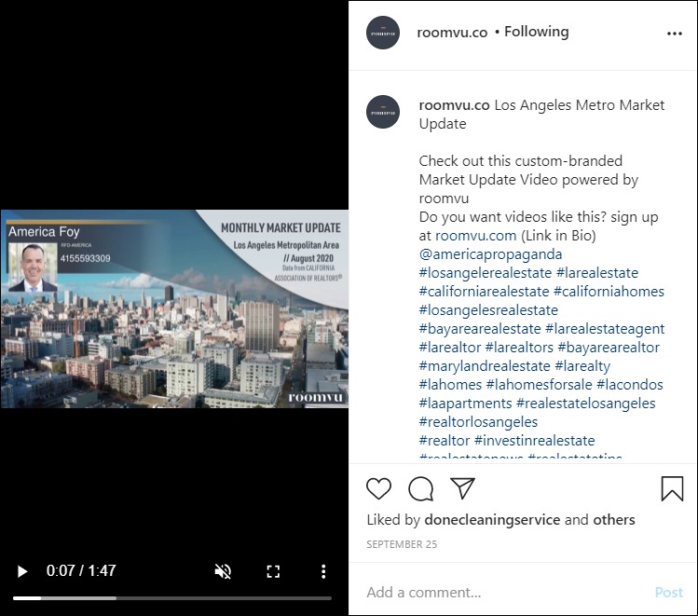Open video player more options menu
The image size is (698, 616).
[323, 571]
